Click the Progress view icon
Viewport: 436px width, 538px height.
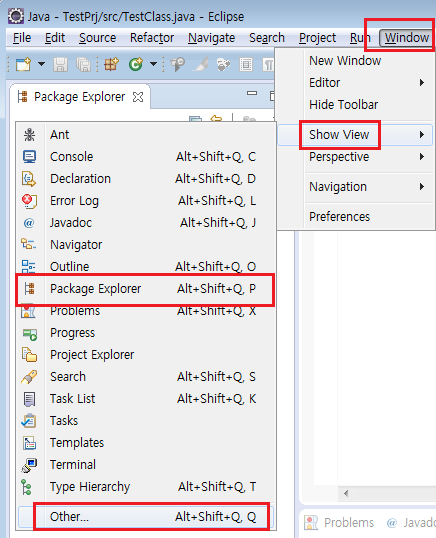(x=30, y=334)
